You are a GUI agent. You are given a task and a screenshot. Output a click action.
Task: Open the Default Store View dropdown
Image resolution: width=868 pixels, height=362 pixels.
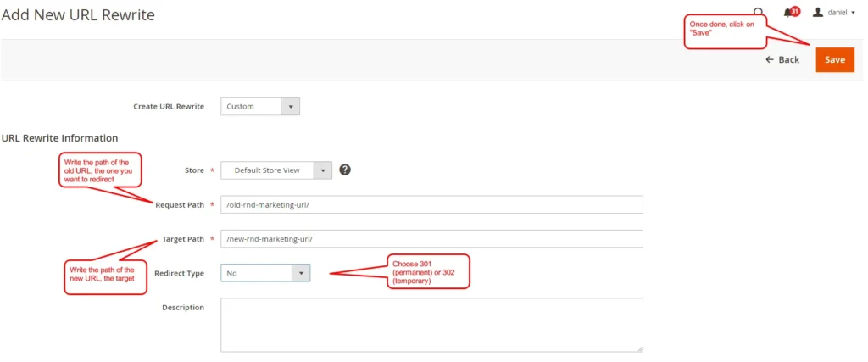pyautogui.click(x=276, y=170)
